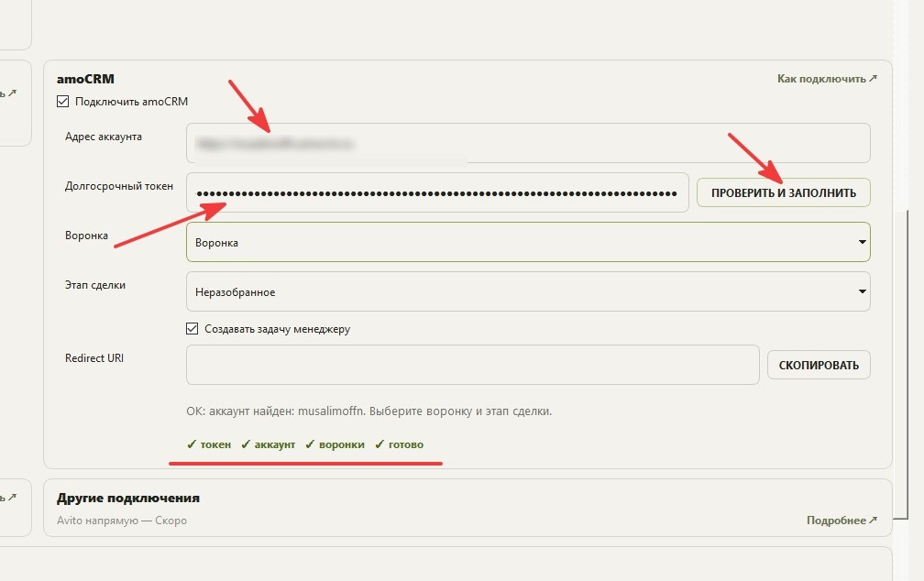Viewport: 924px width, 581px height.
Task: Focus the Адрес аккаунта input field
Action: (528, 143)
